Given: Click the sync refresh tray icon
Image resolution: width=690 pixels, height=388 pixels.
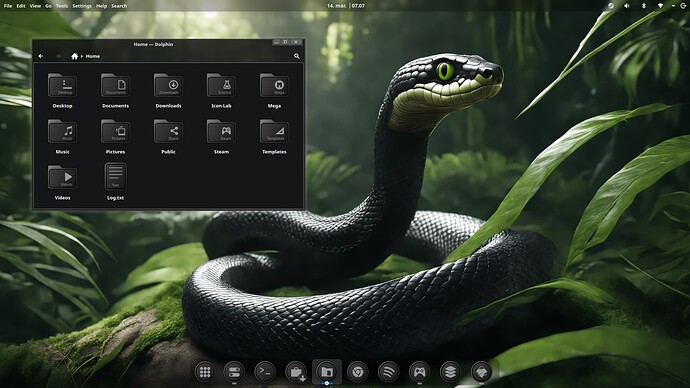Looking at the screenshot, I should (x=610, y=6).
